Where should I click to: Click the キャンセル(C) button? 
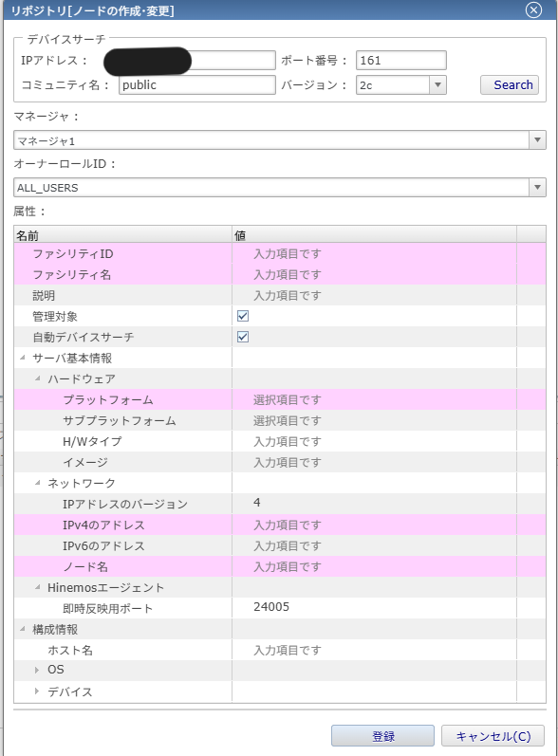tap(493, 736)
